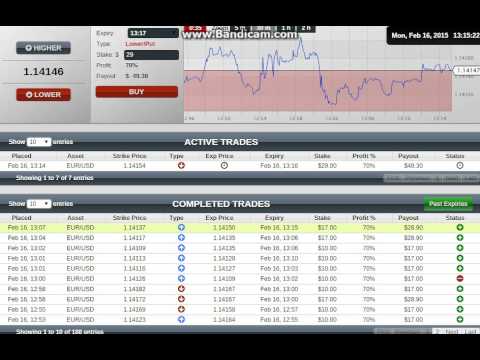
Task: Sort completed trades by Payout column
Action: tap(408, 218)
